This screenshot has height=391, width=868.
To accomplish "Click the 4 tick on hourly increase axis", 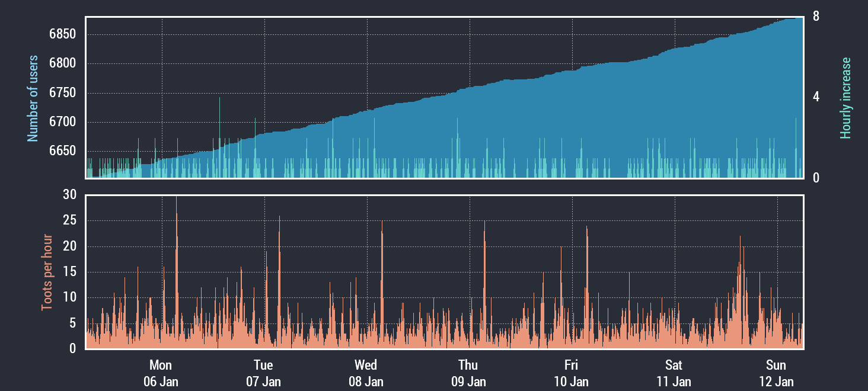I will (x=816, y=97).
